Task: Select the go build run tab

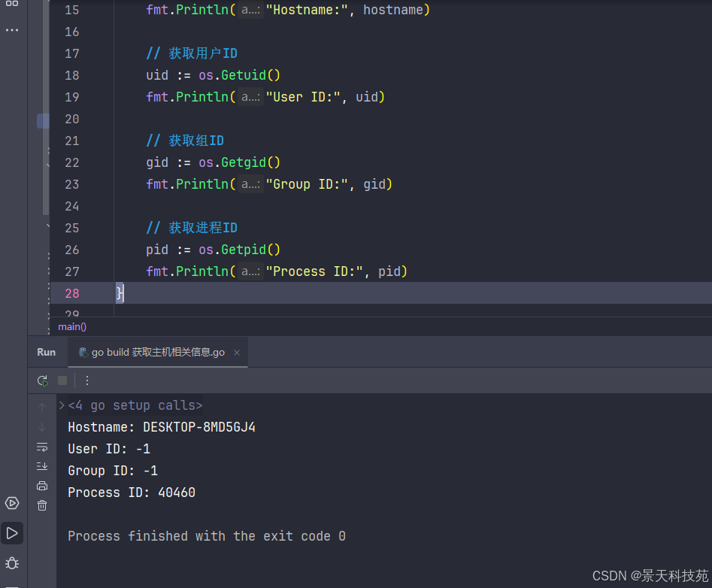Action: (151, 352)
